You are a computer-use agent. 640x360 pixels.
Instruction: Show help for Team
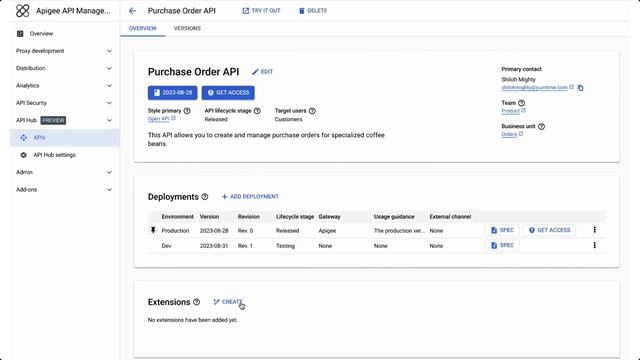[521, 103]
